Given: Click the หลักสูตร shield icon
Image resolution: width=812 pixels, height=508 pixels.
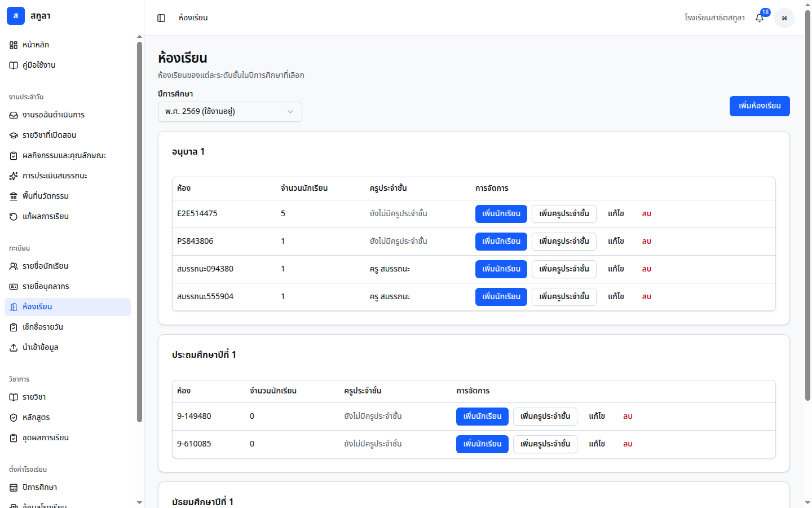Looking at the screenshot, I should tap(14, 418).
